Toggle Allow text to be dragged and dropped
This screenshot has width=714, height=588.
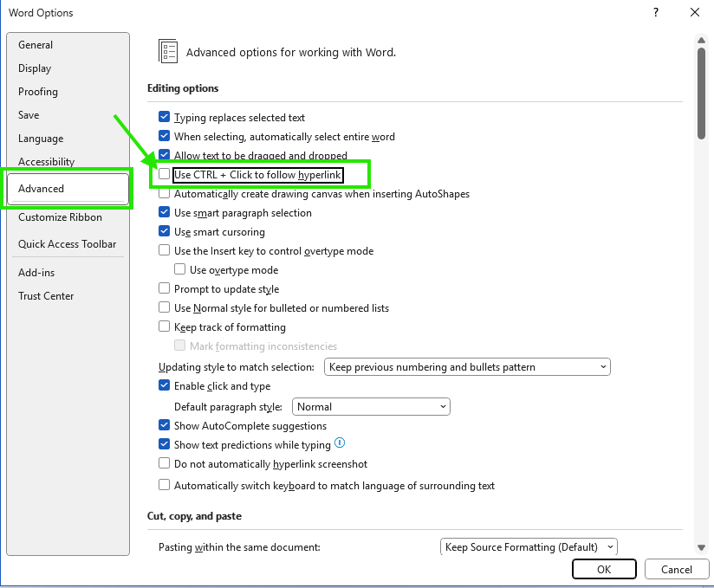tap(164, 155)
